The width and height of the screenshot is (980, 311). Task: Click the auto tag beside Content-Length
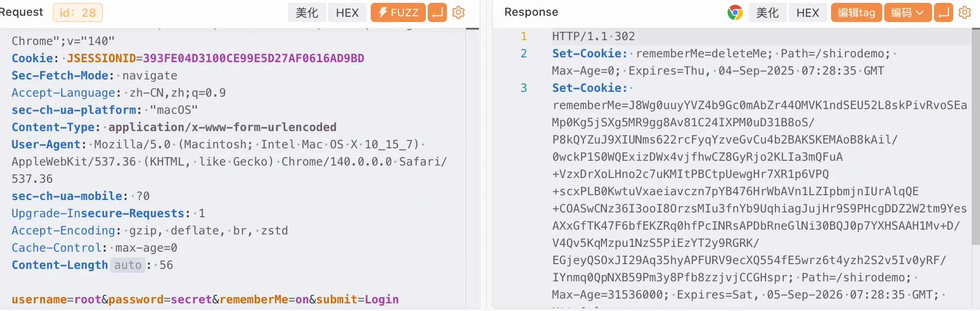pos(128,265)
